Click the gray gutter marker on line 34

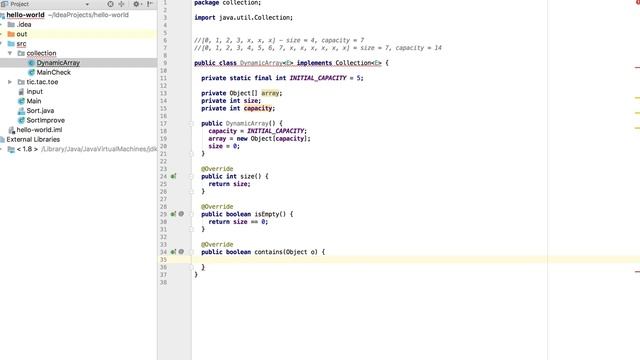click(181, 252)
